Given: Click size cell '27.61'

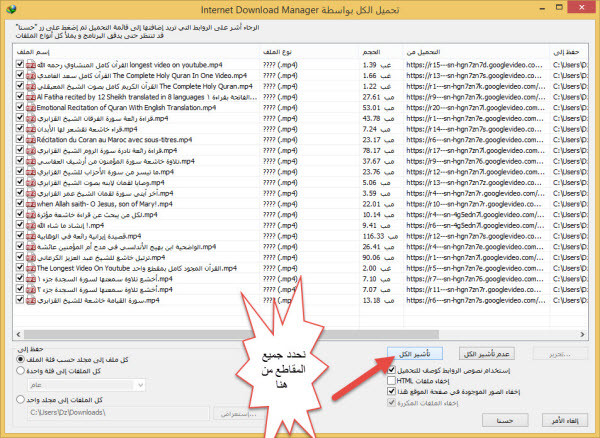Looking at the screenshot, I should pos(378,97).
